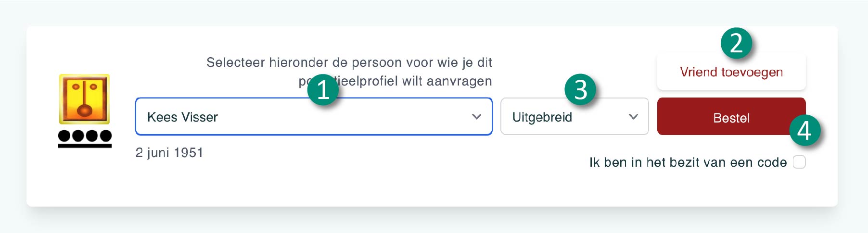Click the birth date 2 juni 1951

click(x=169, y=153)
